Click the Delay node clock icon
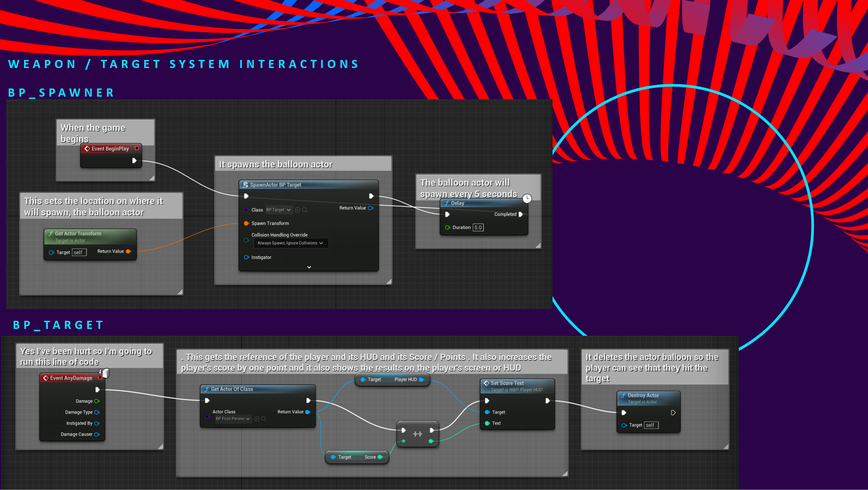 [x=527, y=199]
